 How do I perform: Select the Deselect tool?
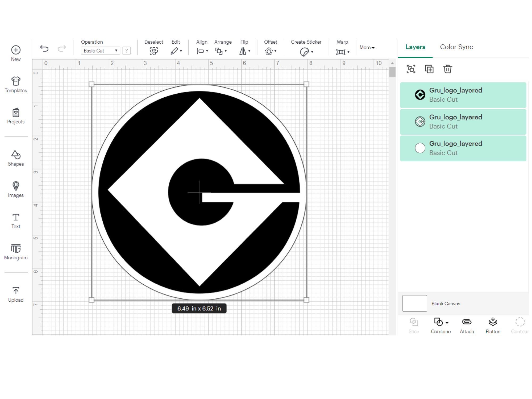[154, 51]
